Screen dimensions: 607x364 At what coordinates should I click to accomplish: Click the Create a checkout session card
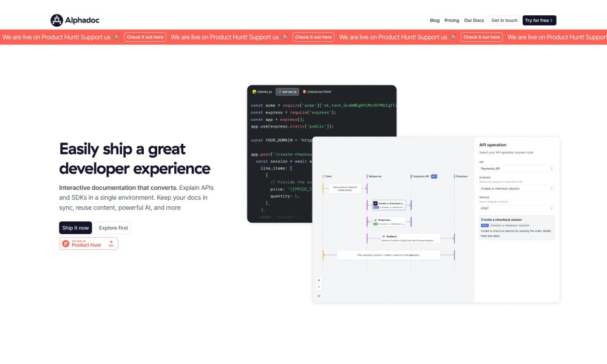[x=517, y=227]
